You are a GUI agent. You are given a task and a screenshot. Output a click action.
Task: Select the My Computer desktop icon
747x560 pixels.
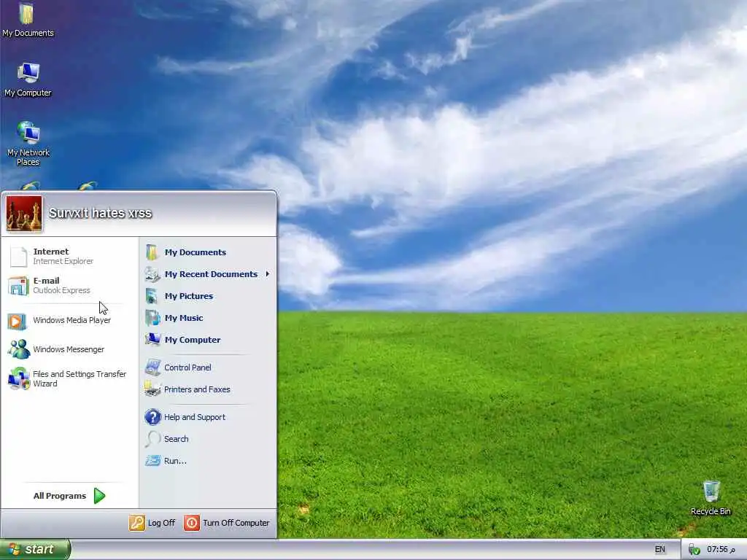coord(28,80)
